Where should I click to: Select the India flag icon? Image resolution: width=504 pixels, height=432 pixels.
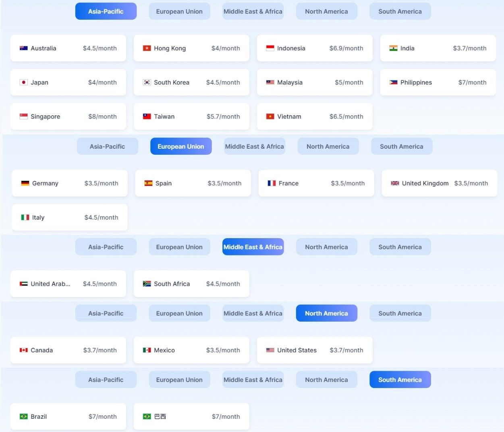coord(394,48)
